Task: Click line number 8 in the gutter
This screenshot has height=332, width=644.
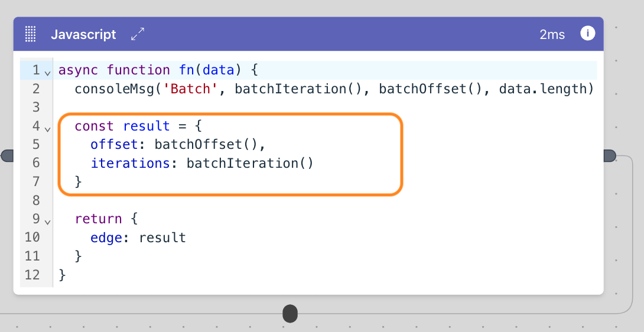Action: click(36, 200)
